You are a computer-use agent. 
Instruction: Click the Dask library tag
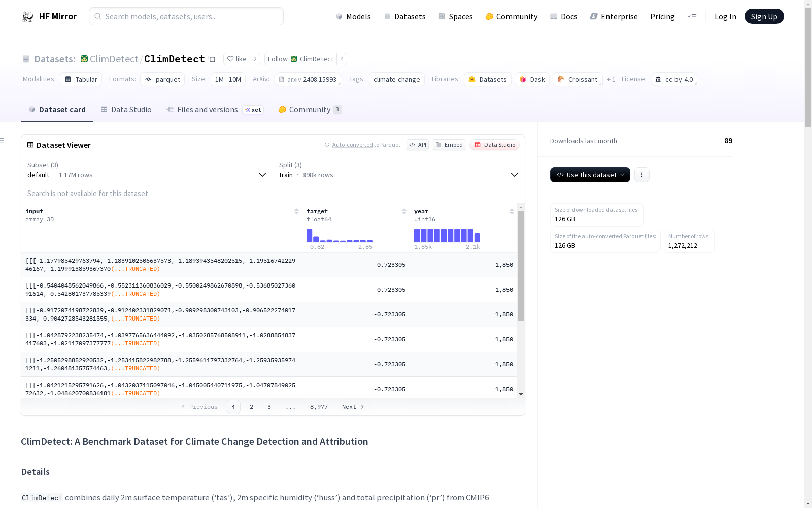coord(532,79)
